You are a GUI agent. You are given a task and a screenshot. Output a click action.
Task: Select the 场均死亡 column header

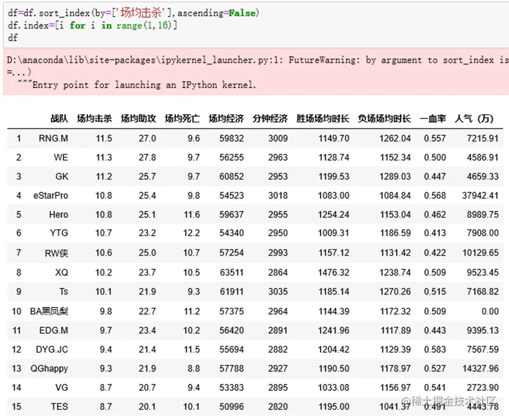click(x=182, y=118)
